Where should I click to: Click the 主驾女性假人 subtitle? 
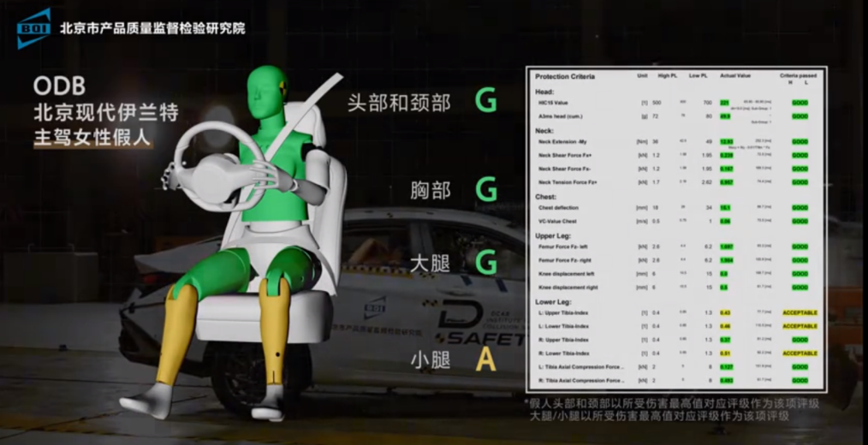click(92, 138)
